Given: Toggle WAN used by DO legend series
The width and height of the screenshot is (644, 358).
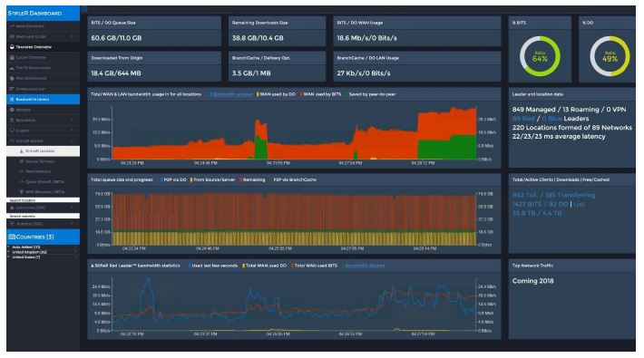Looking at the screenshot, I should (276, 94).
